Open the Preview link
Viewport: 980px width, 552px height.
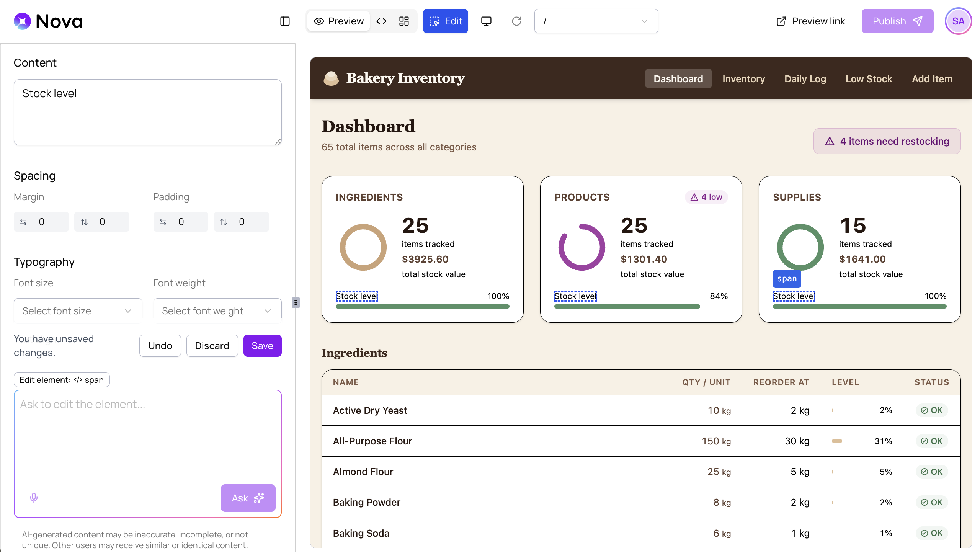point(811,21)
